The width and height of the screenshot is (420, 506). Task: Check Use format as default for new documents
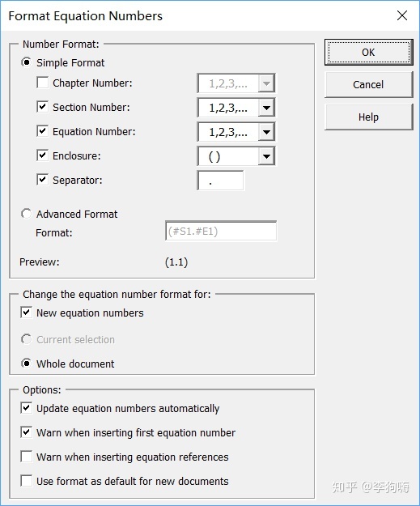(x=27, y=481)
